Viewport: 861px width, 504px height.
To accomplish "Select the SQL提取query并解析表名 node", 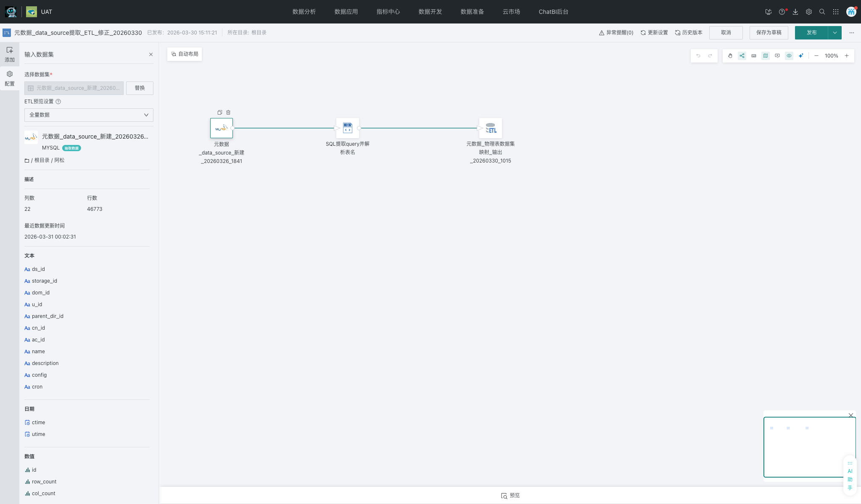I will [348, 128].
